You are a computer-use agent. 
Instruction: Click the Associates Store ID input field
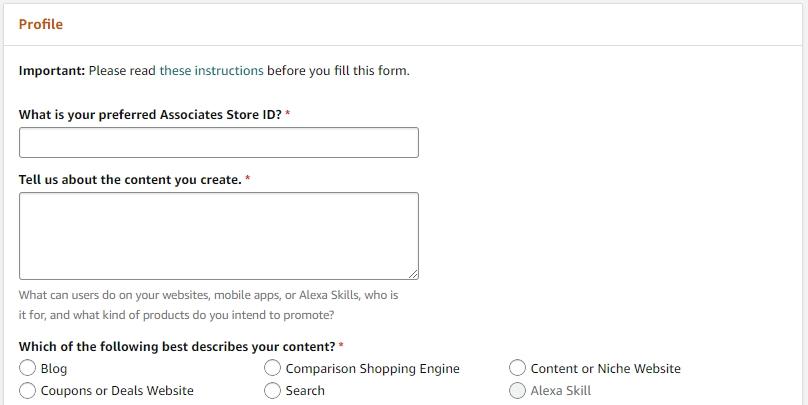pos(218,143)
